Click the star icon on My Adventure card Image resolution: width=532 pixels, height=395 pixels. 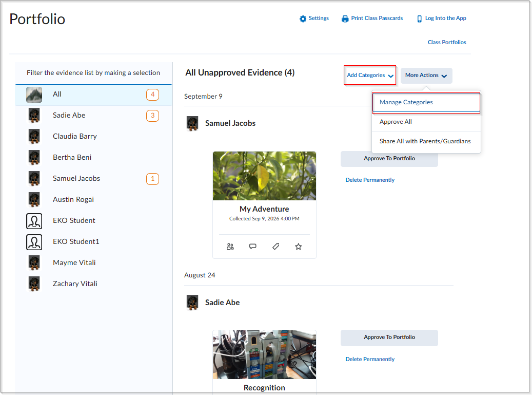[x=298, y=247]
